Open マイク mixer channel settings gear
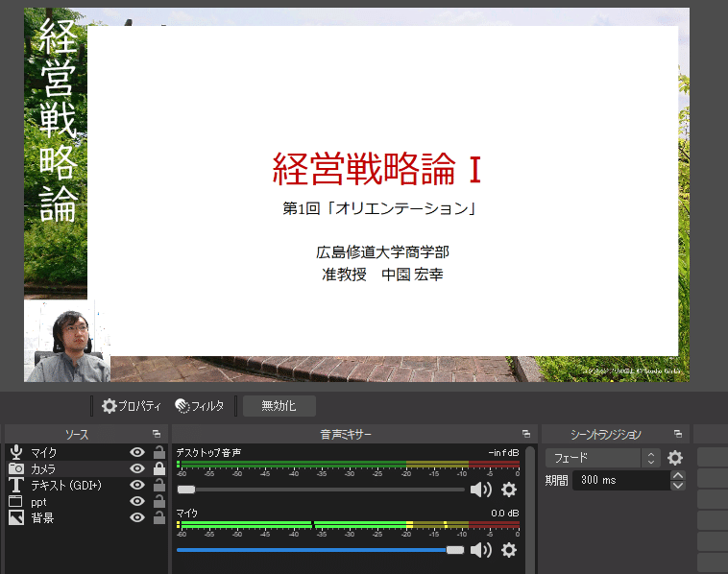 pos(509,550)
